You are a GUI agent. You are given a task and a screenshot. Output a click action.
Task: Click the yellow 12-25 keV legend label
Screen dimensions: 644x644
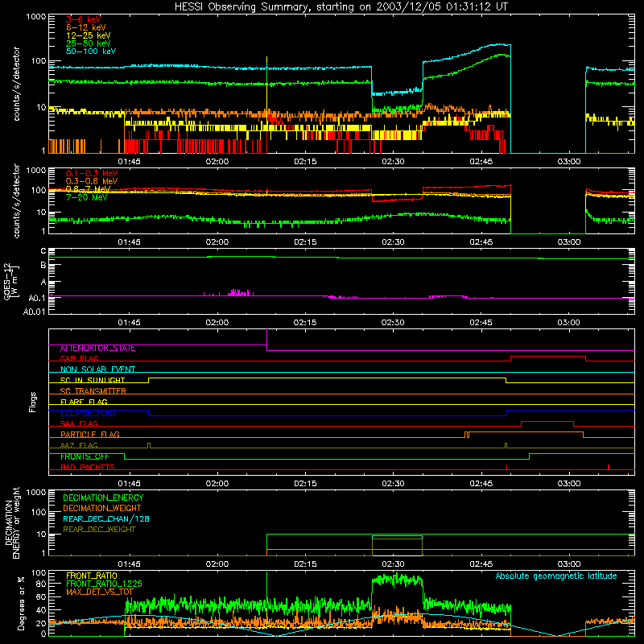88,35
